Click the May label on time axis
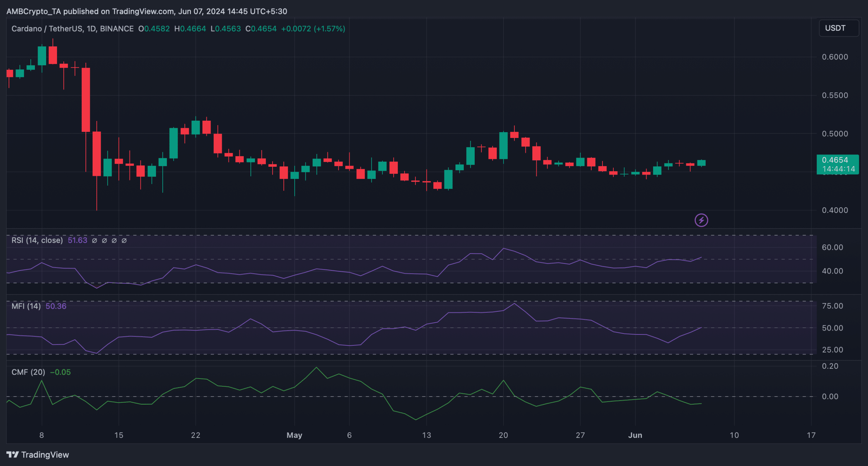 click(294, 435)
